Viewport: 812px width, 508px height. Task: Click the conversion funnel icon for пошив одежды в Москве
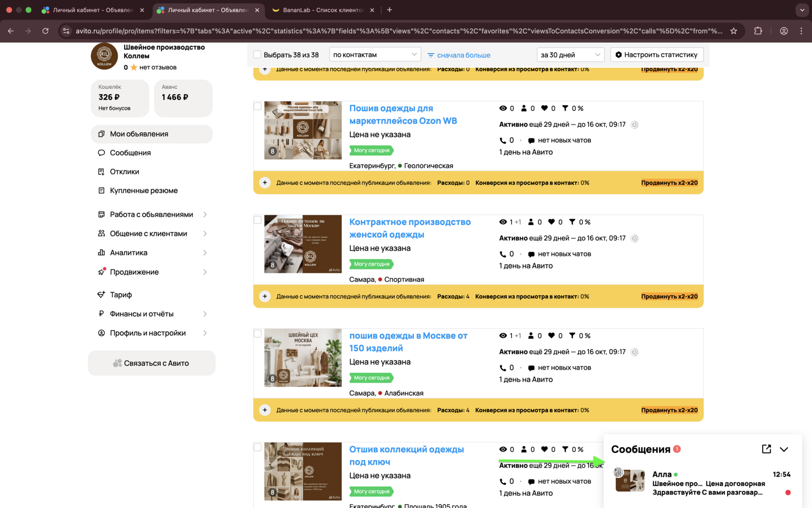click(572, 336)
